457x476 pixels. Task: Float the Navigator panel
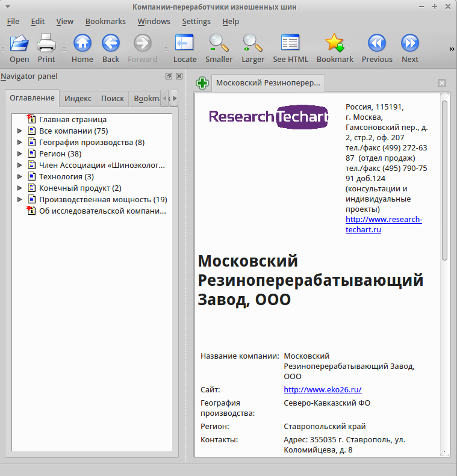point(169,76)
